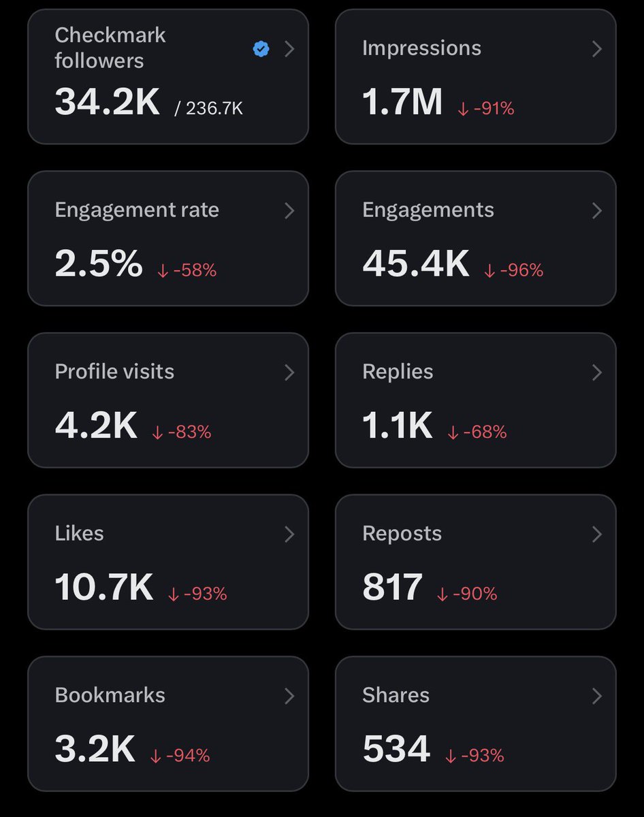
Task: Open Impressions details via chevron
Action: (x=597, y=48)
